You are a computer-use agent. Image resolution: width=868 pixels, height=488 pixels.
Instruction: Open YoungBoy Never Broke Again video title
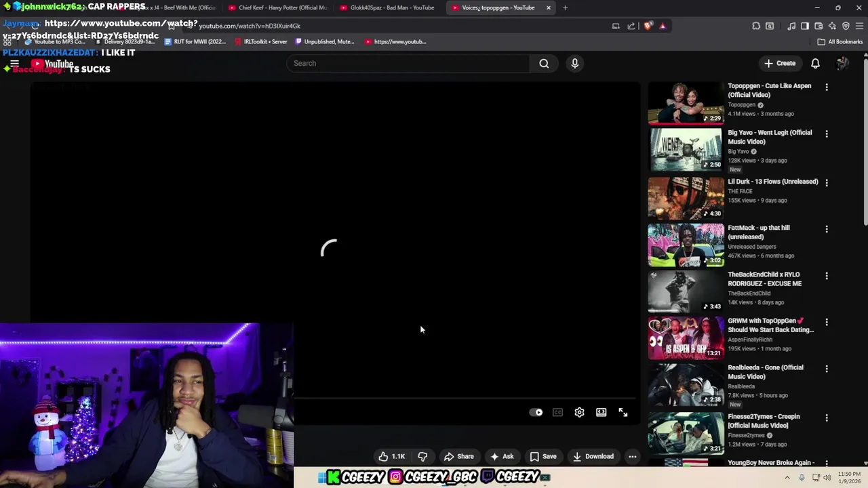770,463
